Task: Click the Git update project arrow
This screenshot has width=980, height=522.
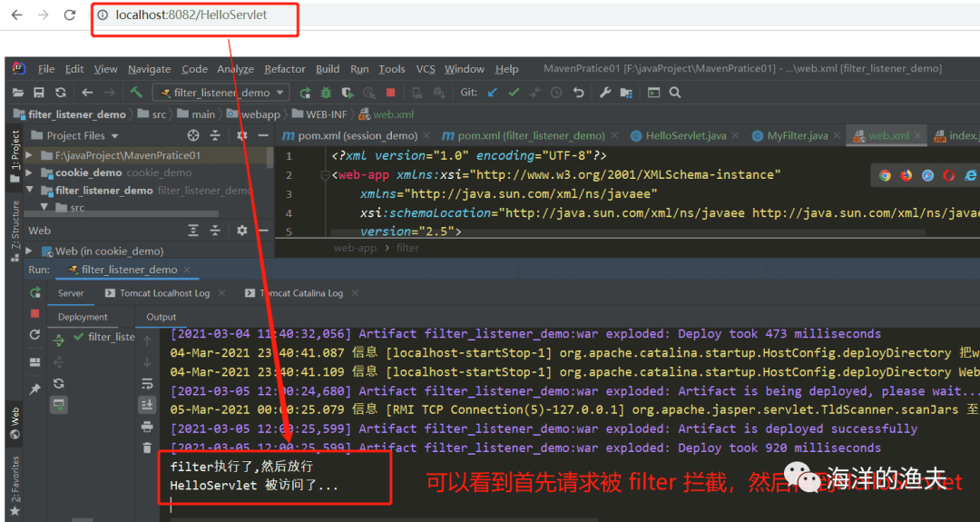Action: point(493,93)
